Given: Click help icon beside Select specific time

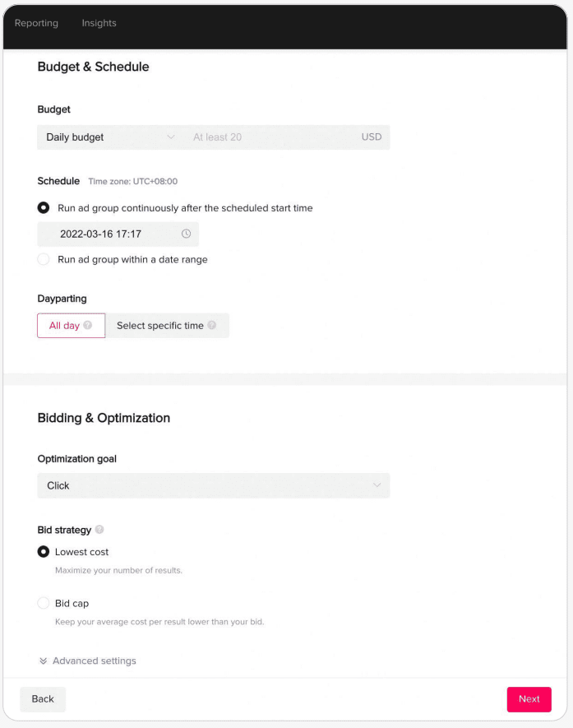Looking at the screenshot, I should pos(212,326).
